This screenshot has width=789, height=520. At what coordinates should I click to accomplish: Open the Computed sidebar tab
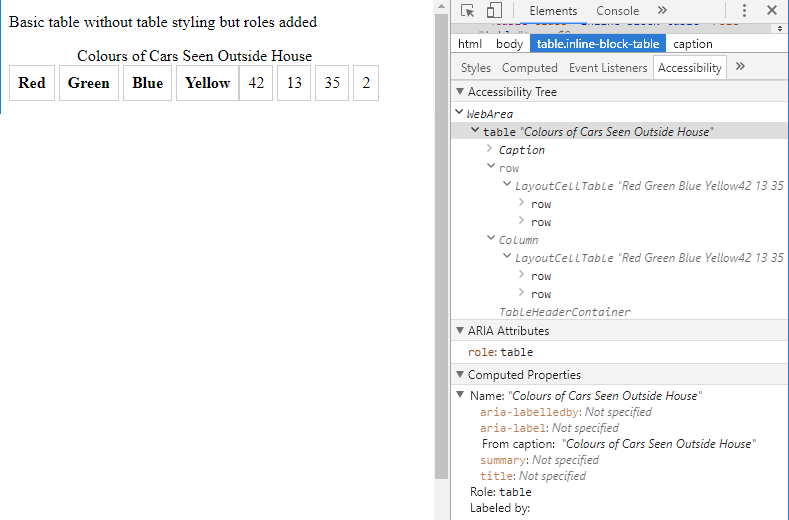(x=529, y=68)
